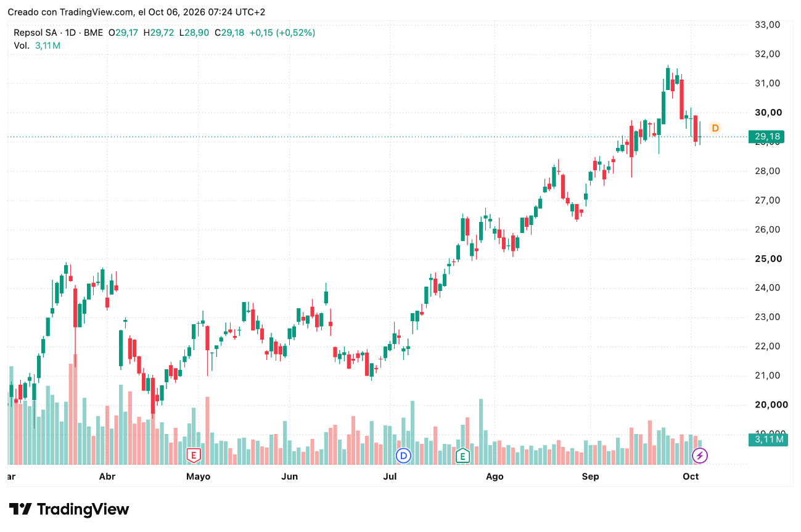The width and height of the screenshot is (801, 532).
Task: Click the change value "+0,15 (+0,52%)"
Action: pos(282,33)
